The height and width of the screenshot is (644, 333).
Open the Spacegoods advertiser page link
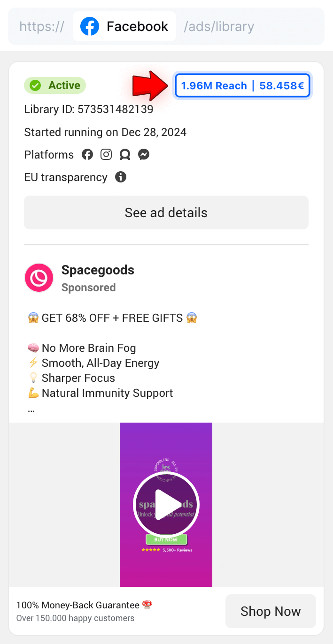(98, 270)
